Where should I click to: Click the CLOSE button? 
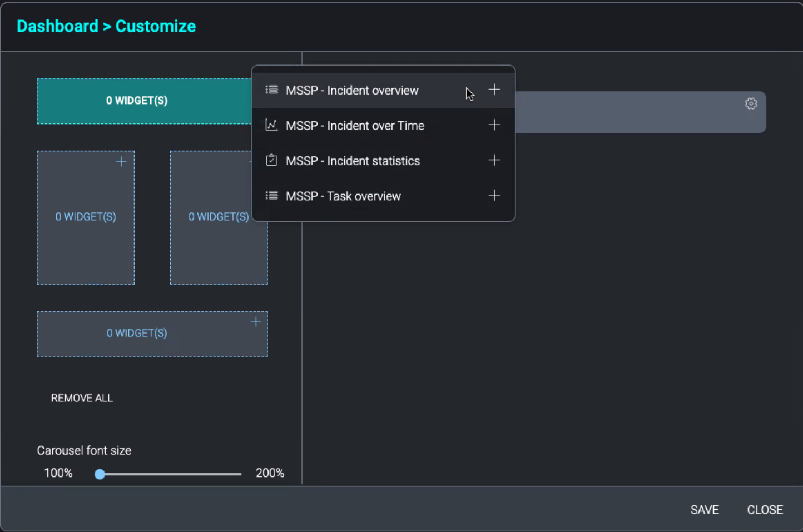(765, 509)
